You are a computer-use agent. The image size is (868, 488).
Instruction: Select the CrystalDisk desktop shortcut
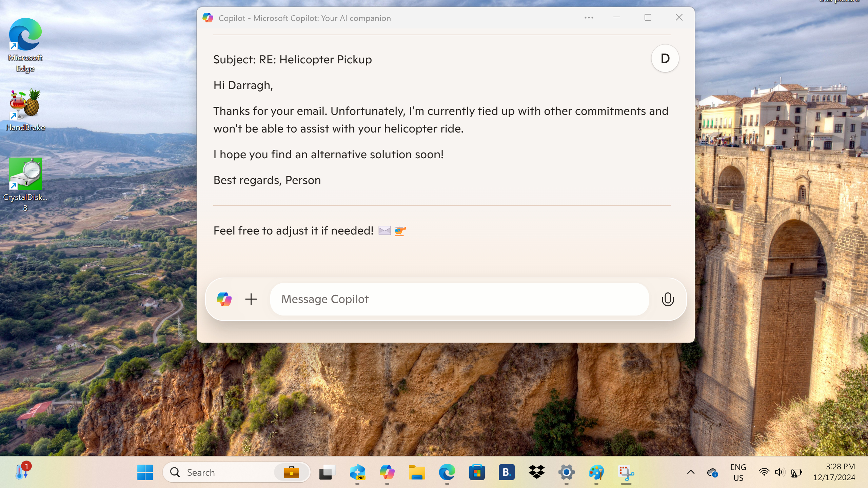click(25, 183)
